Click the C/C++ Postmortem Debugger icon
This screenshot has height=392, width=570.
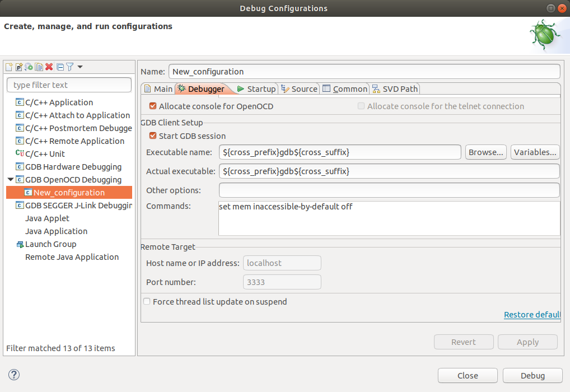pos(20,128)
